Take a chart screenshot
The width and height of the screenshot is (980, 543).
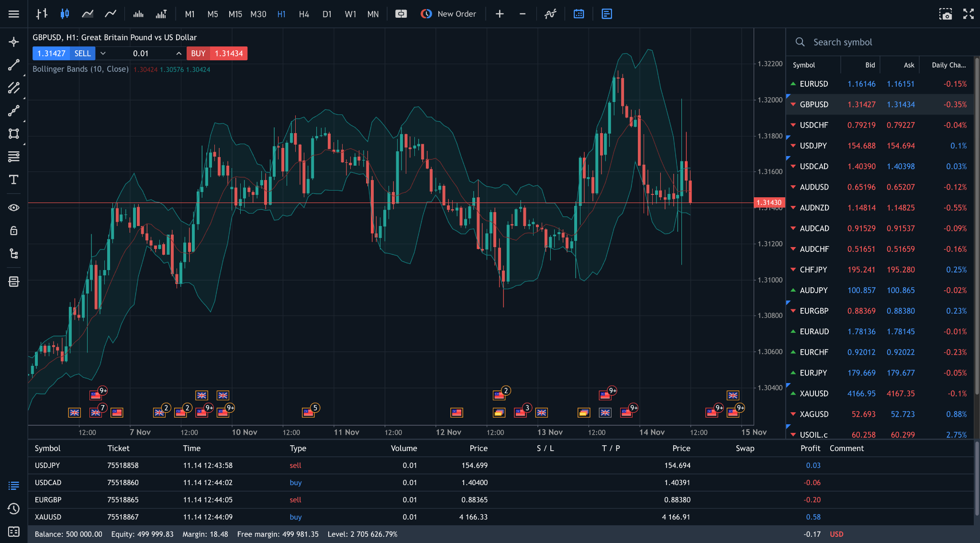tap(946, 14)
